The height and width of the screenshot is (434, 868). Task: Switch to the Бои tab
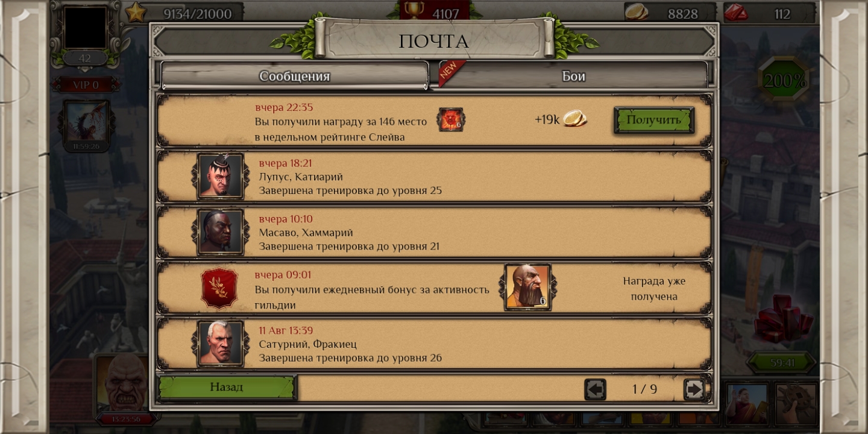[573, 76]
